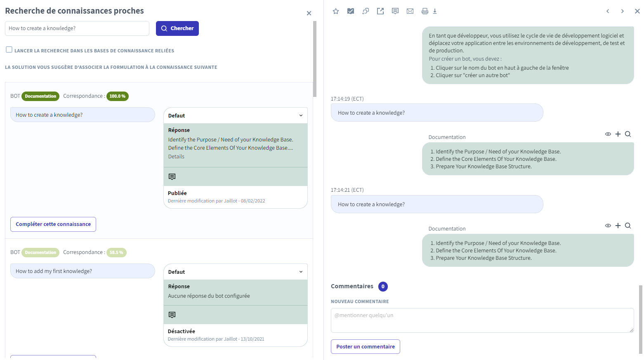Viewport: 644px width, 360px height.
Task: Download the conversation with download icon
Action: click(x=435, y=11)
